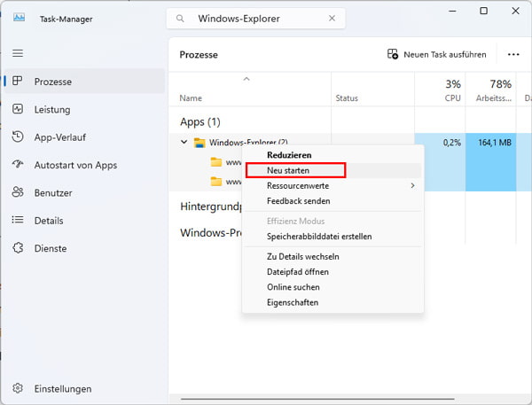Open the Ressourcenwerte submenu
Image resolution: width=532 pixels, height=405 pixels.
(332, 185)
